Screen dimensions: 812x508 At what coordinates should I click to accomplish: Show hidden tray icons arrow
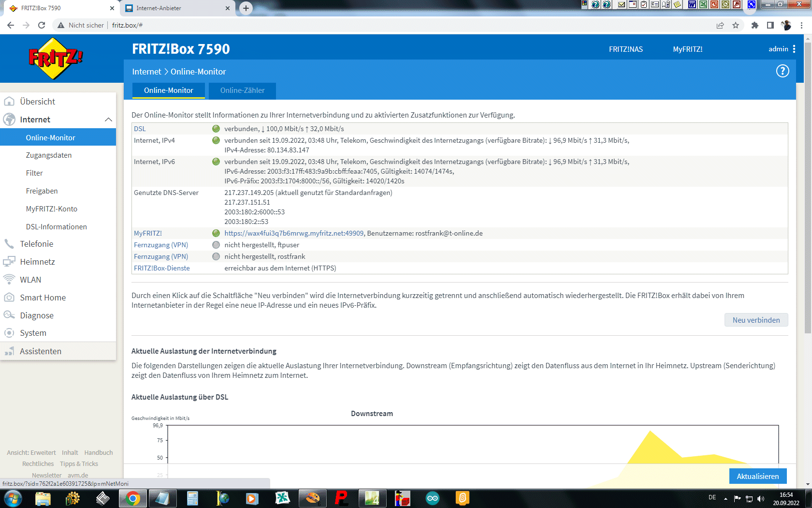725,499
